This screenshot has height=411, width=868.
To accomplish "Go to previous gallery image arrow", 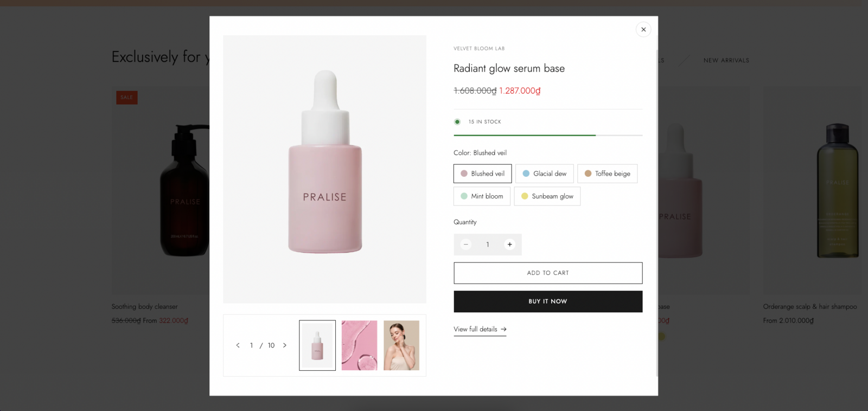I will [238, 345].
